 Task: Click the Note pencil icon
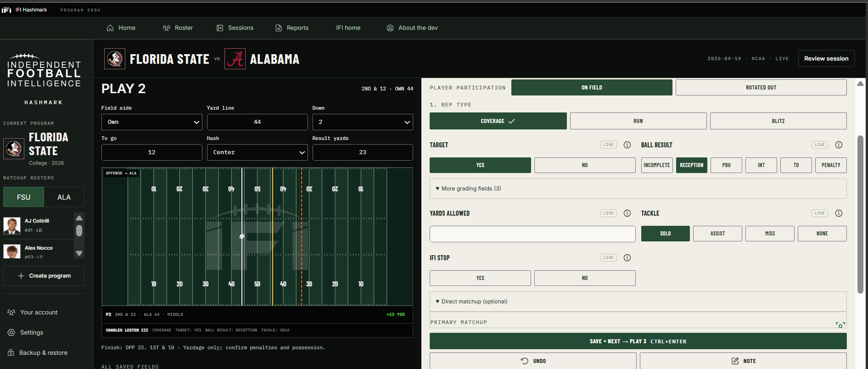click(x=735, y=361)
